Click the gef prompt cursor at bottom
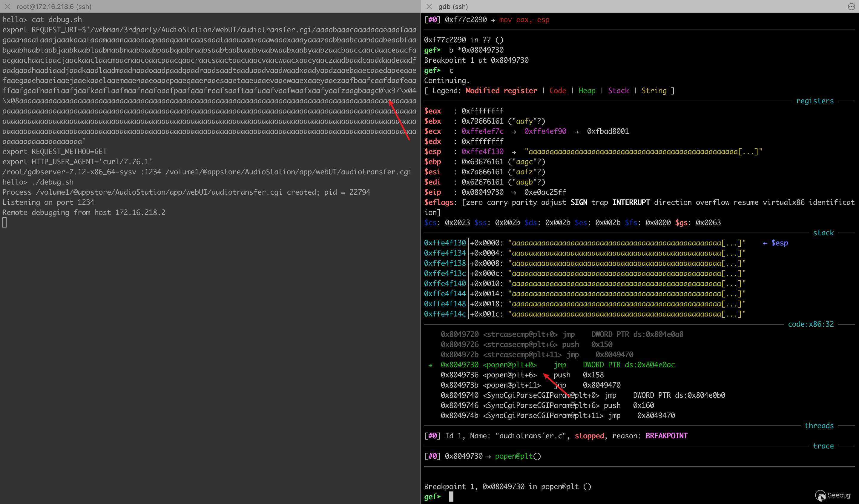 click(x=451, y=497)
